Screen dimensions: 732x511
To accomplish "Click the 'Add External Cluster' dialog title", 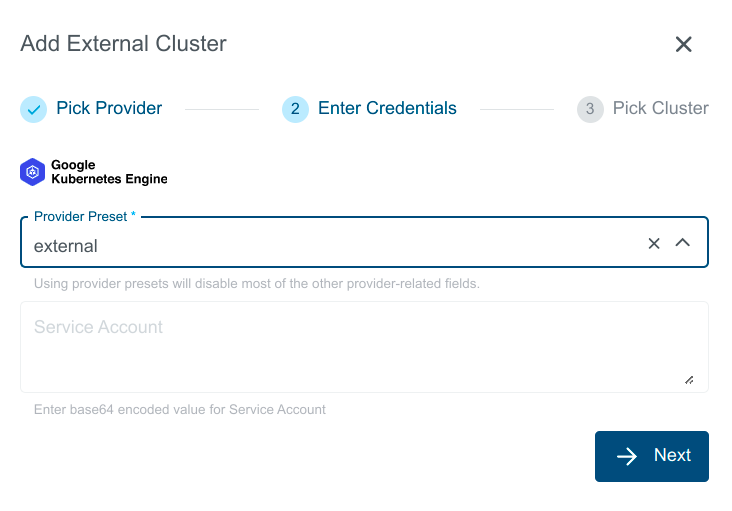I will point(123,44).
